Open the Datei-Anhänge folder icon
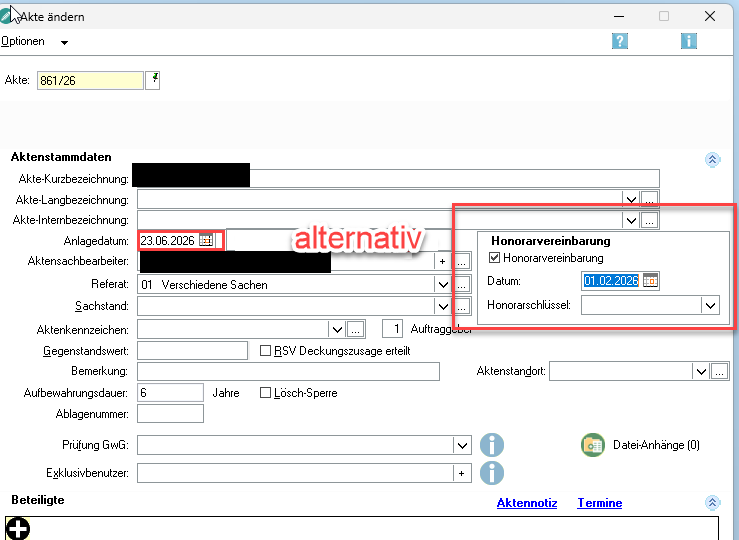This screenshot has width=739, height=540. point(593,445)
